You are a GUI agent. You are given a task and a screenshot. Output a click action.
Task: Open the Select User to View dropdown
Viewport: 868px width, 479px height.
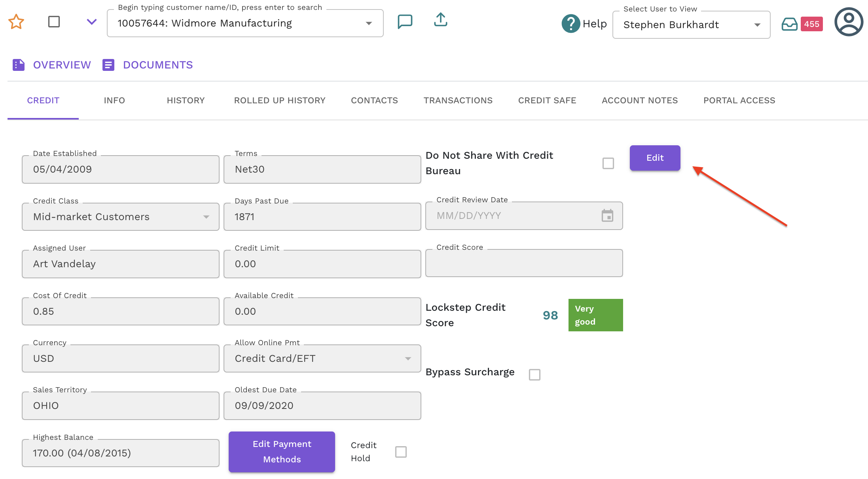(757, 25)
